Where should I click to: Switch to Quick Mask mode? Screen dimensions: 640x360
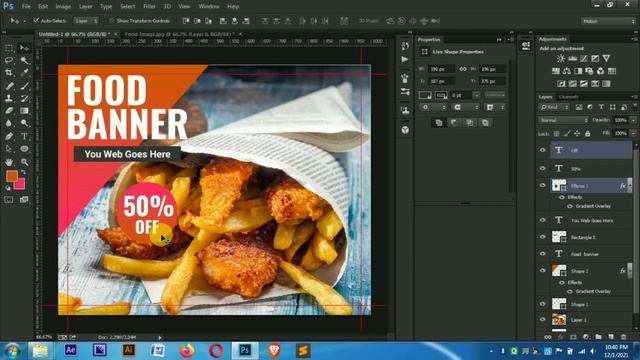click(x=9, y=200)
